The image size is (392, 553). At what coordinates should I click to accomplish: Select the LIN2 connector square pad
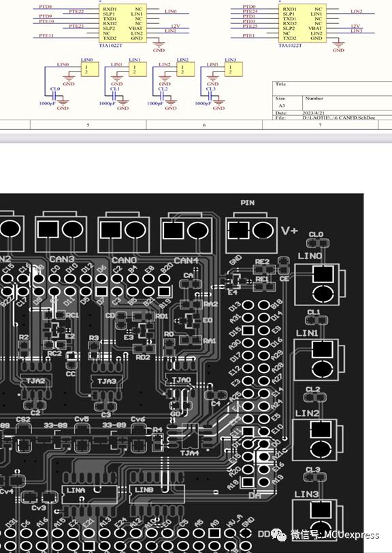point(321,430)
